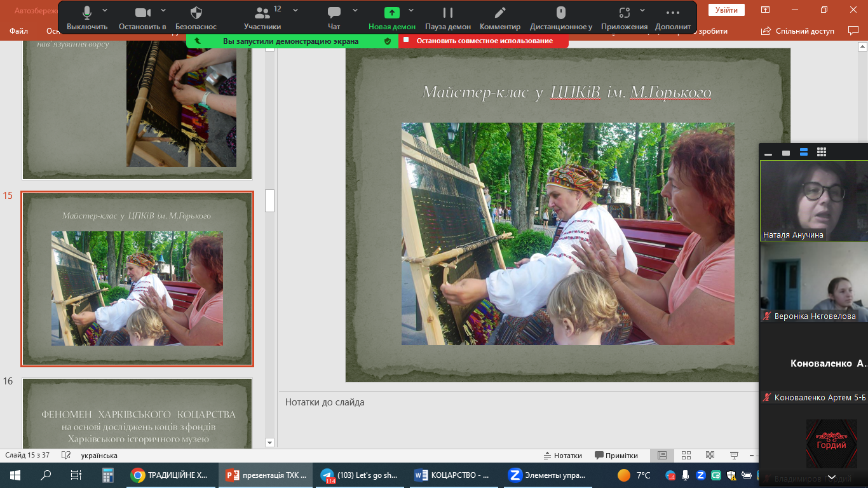This screenshot has height=488, width=868.
Task: Open Task View on taskbar
Action: [76, 475]
